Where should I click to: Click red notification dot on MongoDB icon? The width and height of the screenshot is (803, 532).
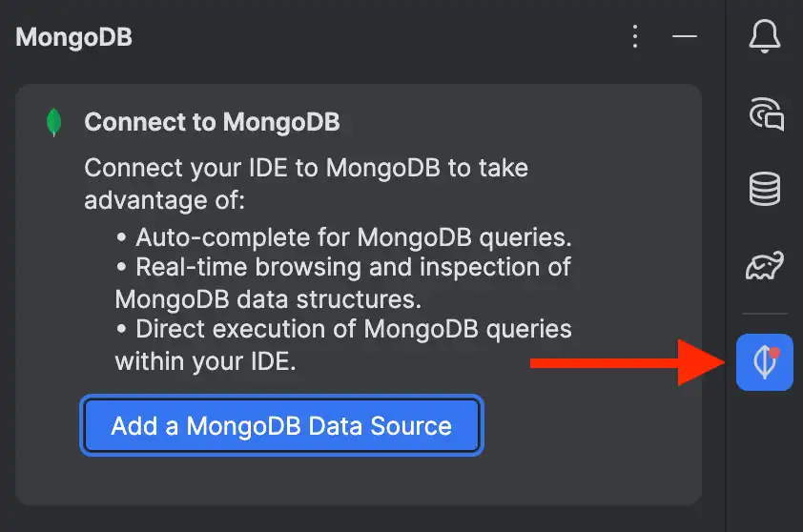[774, 353]
